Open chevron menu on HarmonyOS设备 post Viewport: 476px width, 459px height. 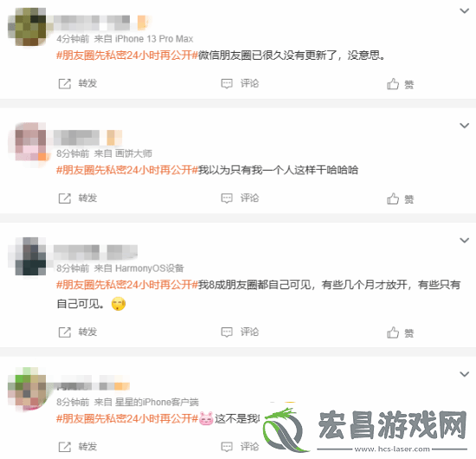tap(465, 240)
